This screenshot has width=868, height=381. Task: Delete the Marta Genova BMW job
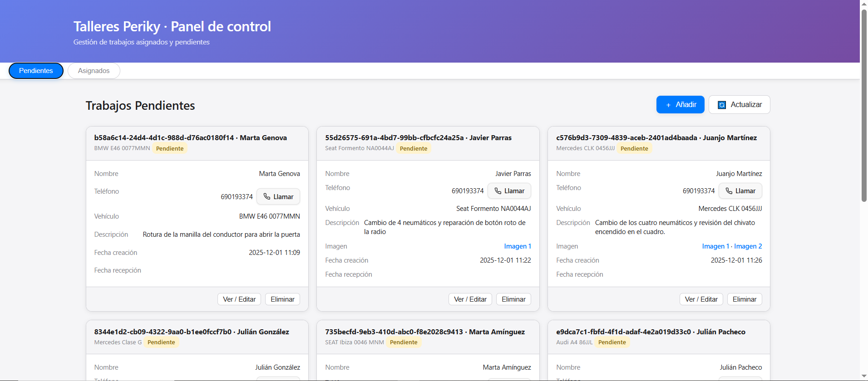pyautogui.click(x=282, y=299)
